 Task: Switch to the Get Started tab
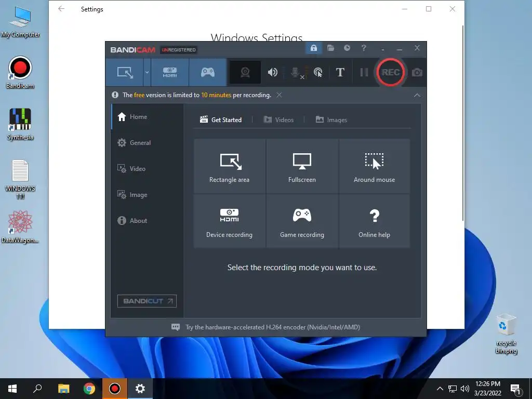(x=221, y=120)
